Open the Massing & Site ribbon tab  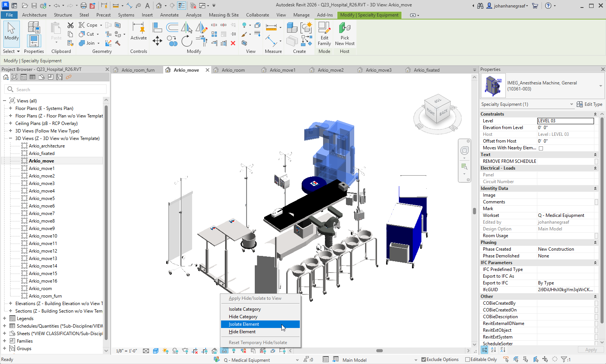coord(224,15)
